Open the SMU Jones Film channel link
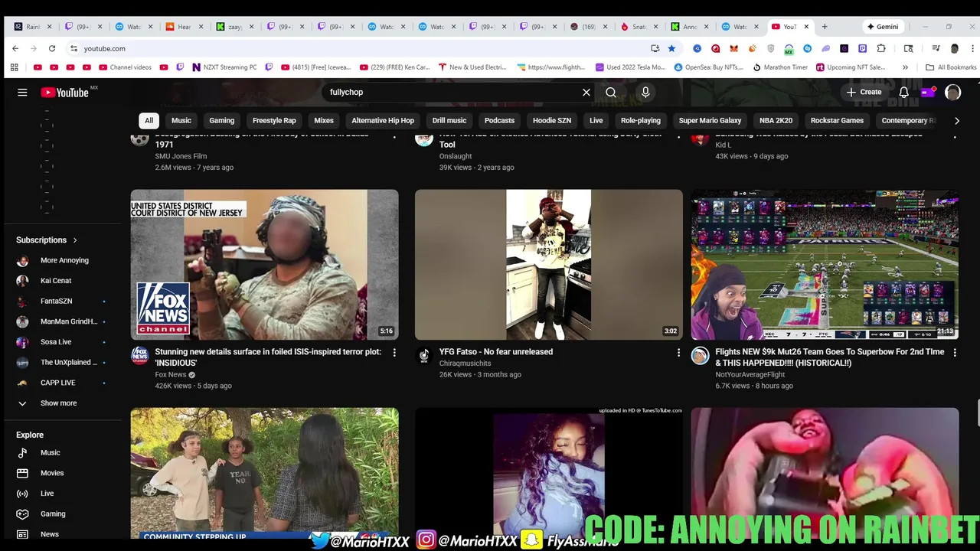The image size is (980, 551). point(181,156)
